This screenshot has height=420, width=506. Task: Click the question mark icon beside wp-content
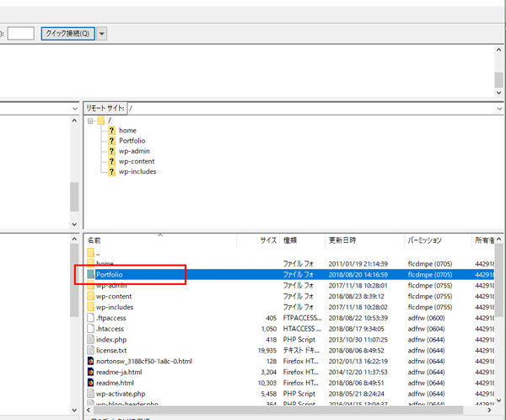coord(111,161)
